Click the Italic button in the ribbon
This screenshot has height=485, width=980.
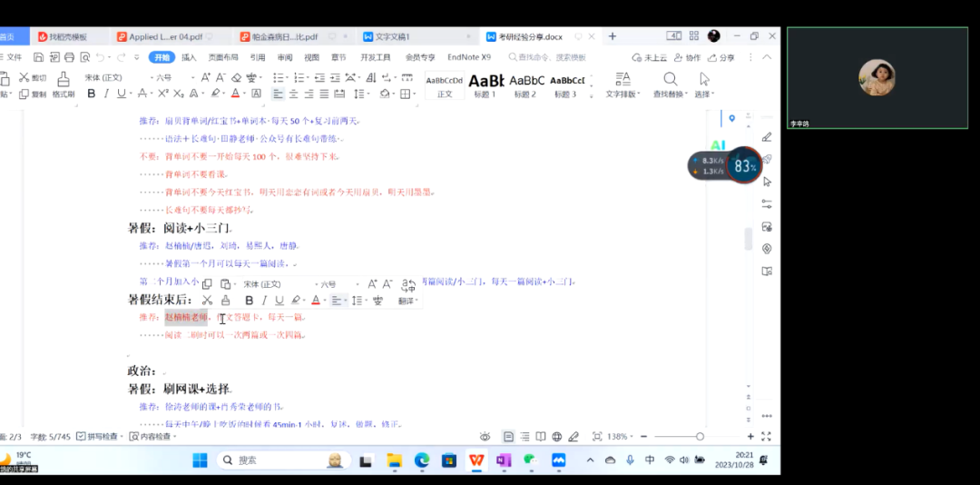pos(106,94)
